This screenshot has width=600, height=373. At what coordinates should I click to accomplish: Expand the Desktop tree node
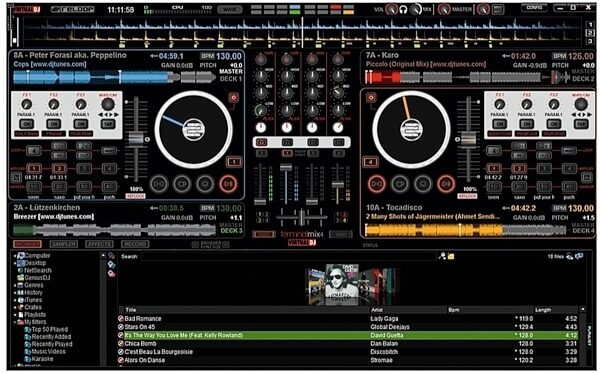pyautogui.click(x=15, y=263)
